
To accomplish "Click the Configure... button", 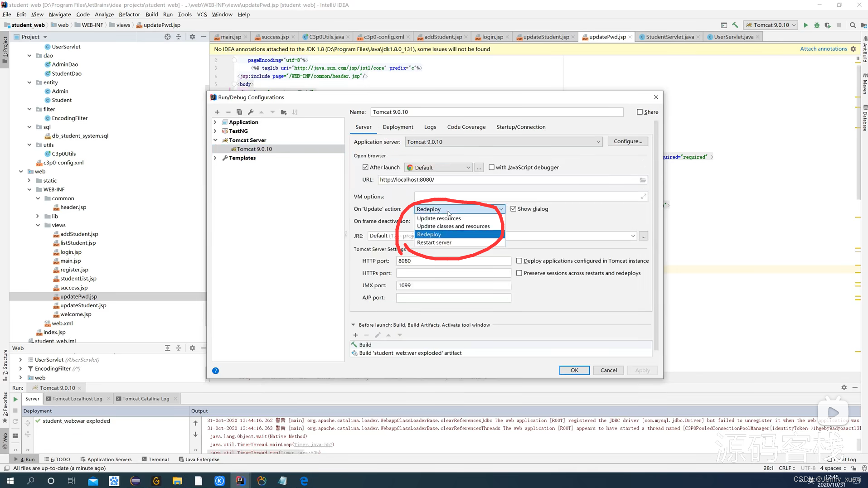I will click(x=628, y=141).
